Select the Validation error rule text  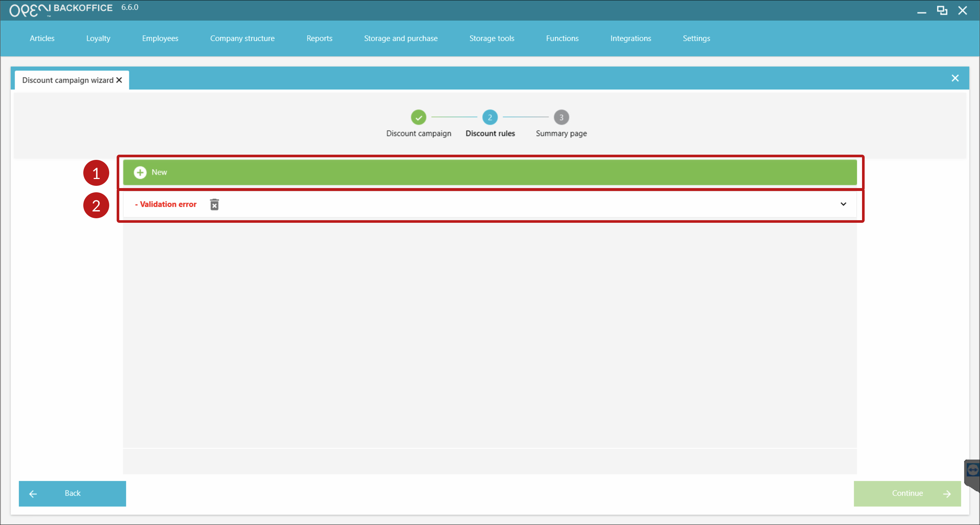[x=166, y=204]
